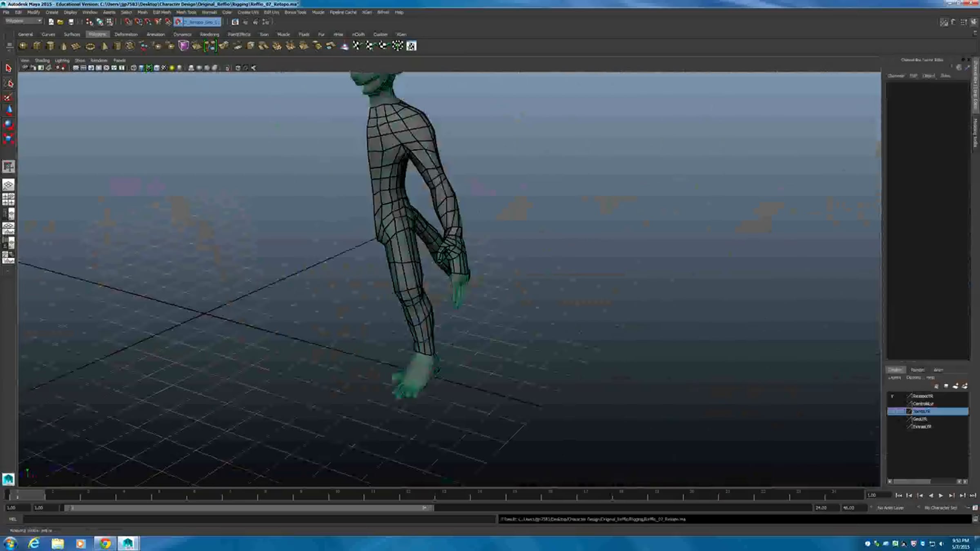980x551 pixels.
Task: Toggle the type box of GeoLYR layer
Action: [901, 419]
